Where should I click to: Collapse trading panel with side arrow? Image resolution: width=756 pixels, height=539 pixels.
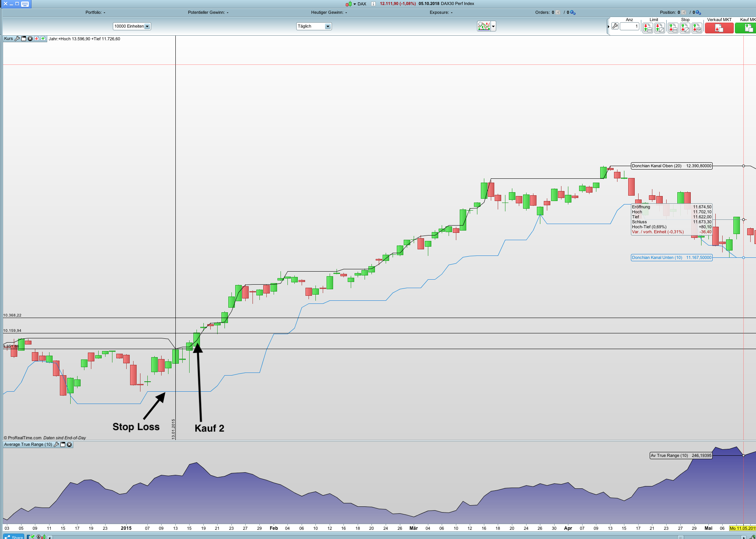tap(609, 26)
